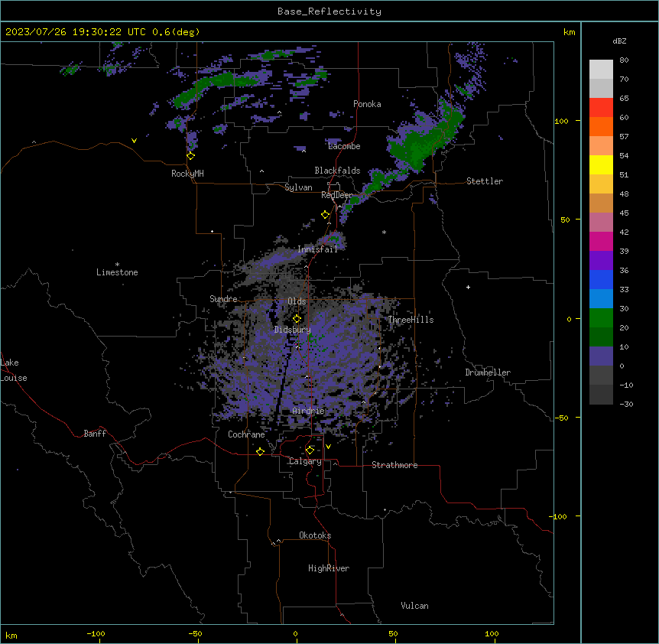Click the RockyMH label
The image size is (659, 644).
187,174
